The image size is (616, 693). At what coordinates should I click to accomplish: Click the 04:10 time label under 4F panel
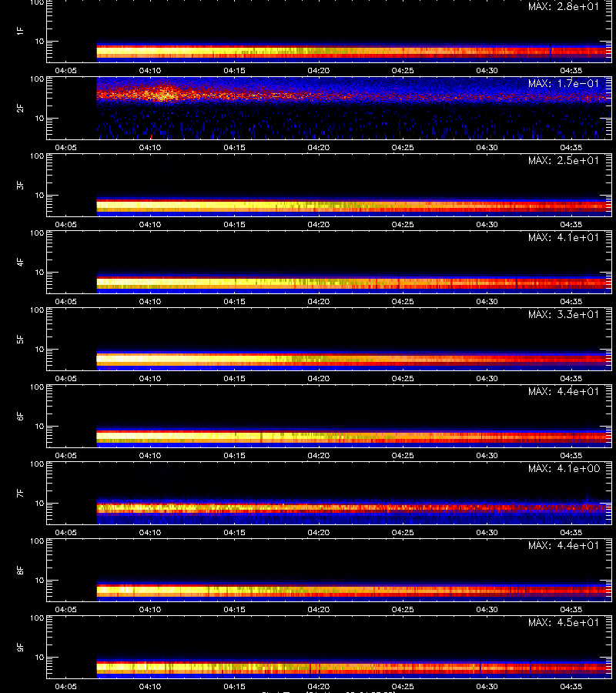[x=150, y=301]
